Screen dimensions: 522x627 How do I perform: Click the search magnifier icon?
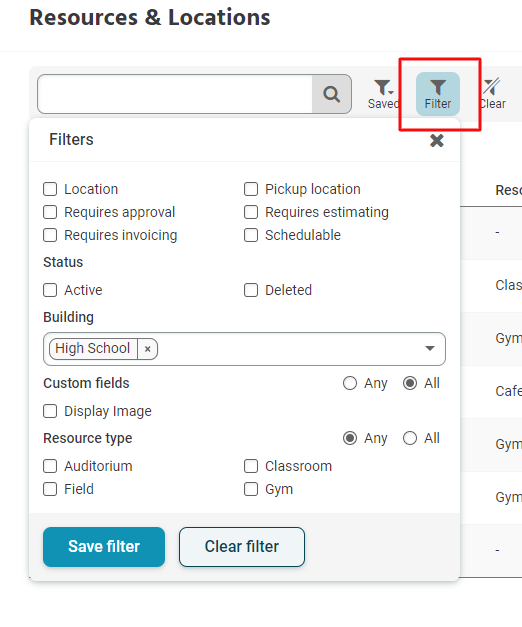tap(331, 94)
